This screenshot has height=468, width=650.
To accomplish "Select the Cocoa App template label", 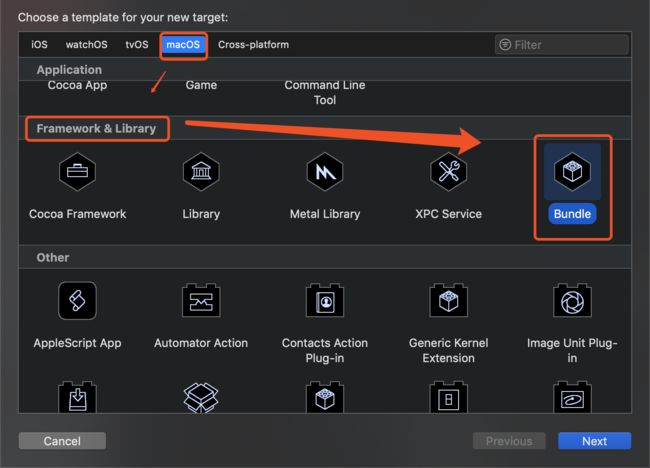I will coord(78,85).
